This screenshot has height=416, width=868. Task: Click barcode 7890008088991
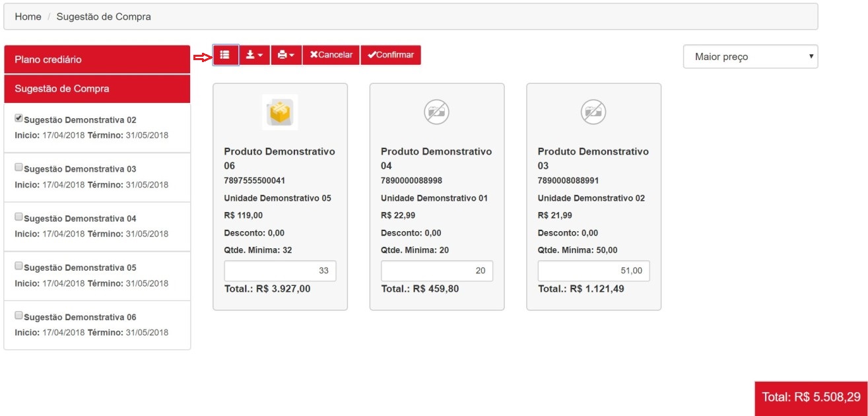[x=569, y=181]
